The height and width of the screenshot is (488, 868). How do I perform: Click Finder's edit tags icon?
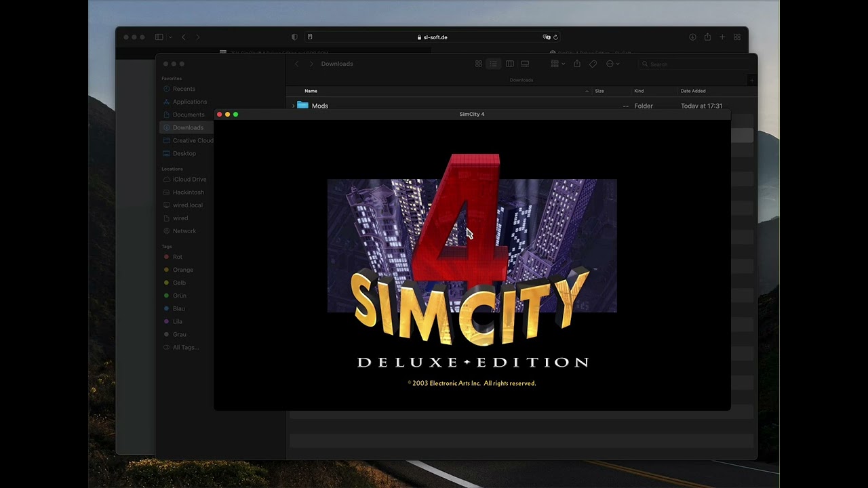(593, 64)
